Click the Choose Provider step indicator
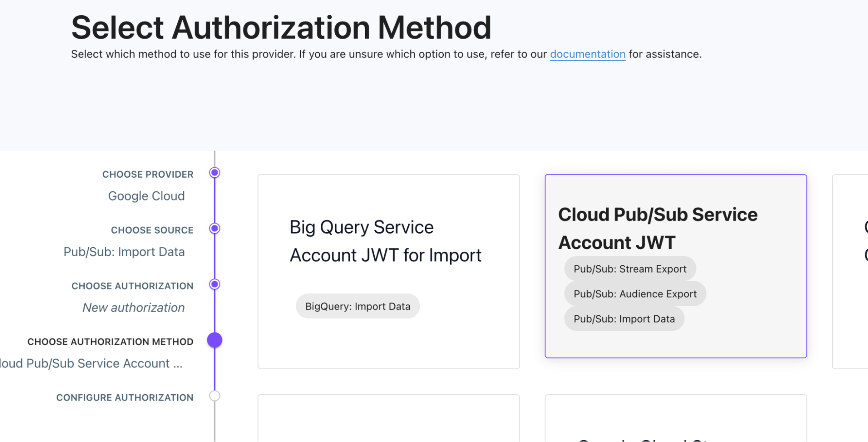The width and height of the screenshot is (868, 442). 215,172
